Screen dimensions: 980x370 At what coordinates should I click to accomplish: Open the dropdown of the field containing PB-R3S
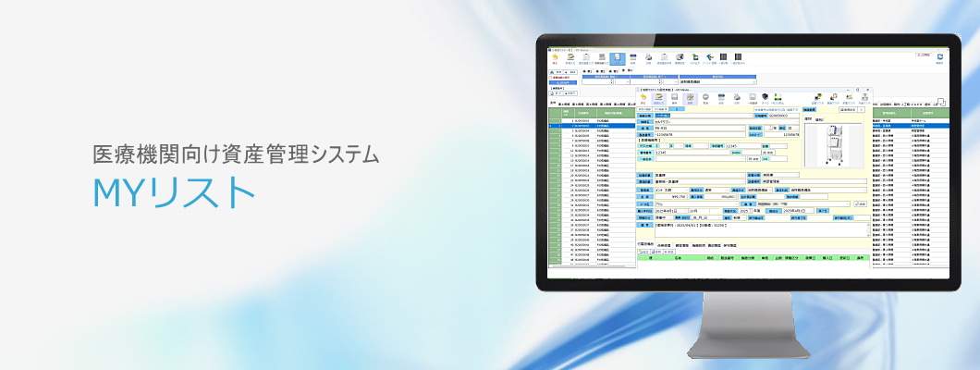coord(743,129)
